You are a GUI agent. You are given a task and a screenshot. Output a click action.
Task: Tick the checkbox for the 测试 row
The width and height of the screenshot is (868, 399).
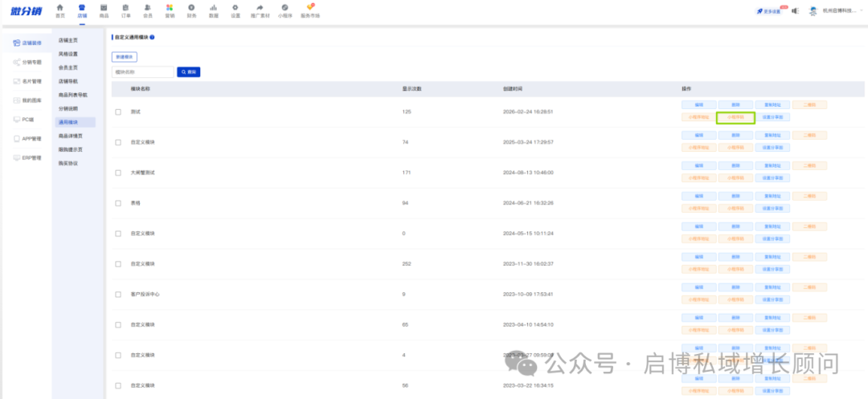click(118, 112)
